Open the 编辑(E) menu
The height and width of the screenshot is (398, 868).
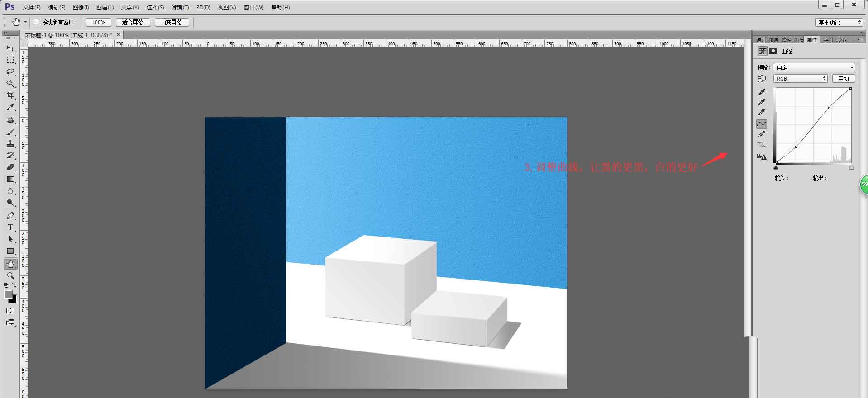coord(57,8)
